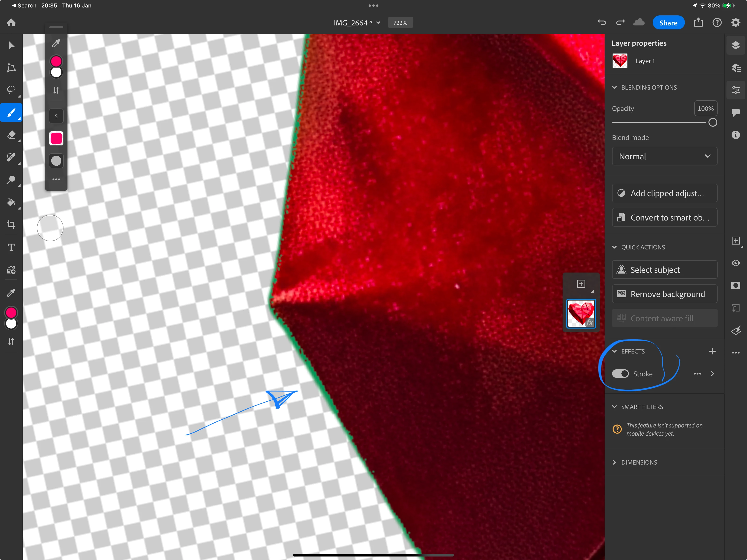This screenshot has width=747, height=560.
Task: Click the blue Share button
Action: [x=668, y=23]
